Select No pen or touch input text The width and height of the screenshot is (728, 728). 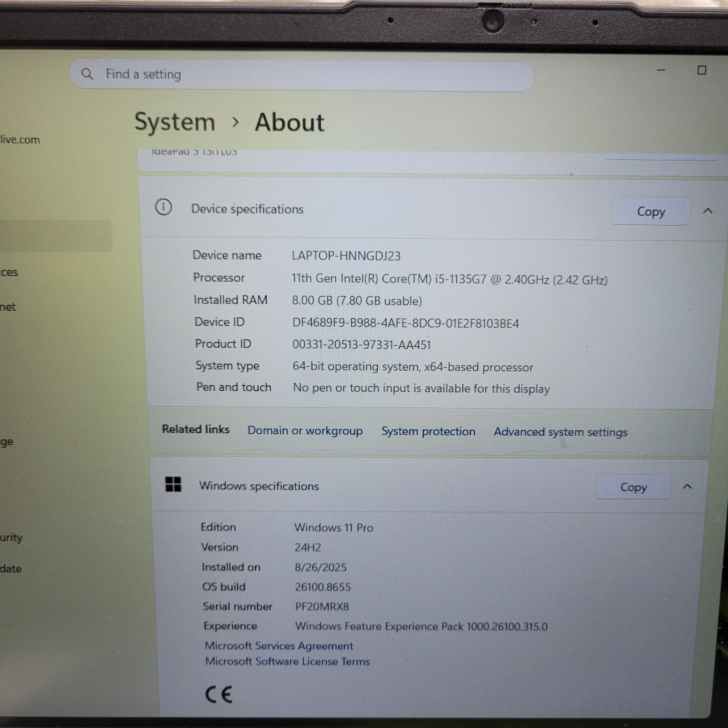point(421,388)
